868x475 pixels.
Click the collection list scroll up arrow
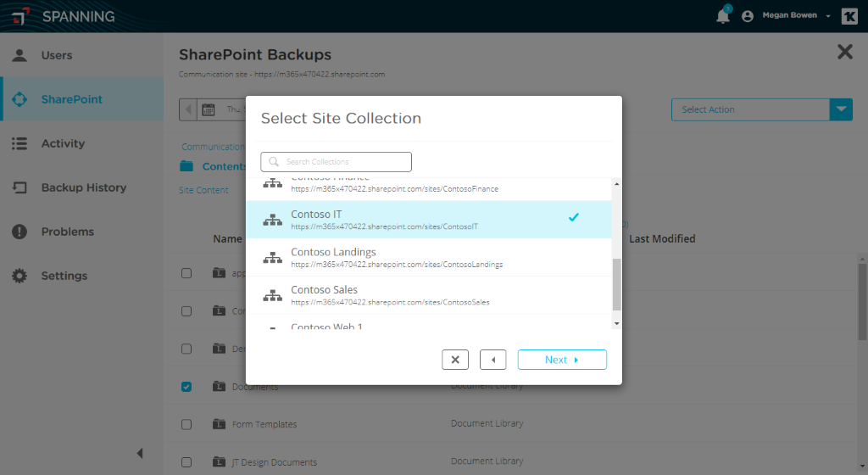[x=617, y=184]
